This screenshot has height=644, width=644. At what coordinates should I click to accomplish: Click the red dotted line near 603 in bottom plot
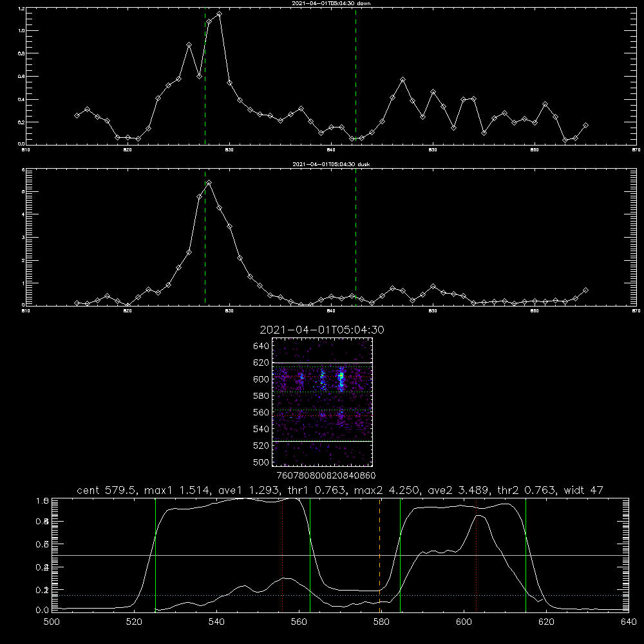[476, 555]
